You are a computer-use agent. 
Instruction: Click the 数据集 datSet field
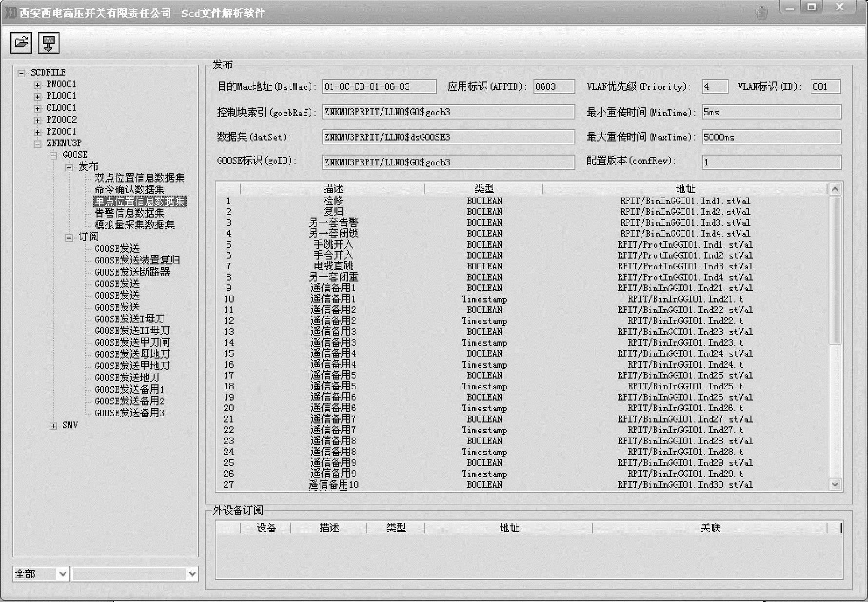coord(449,138)
